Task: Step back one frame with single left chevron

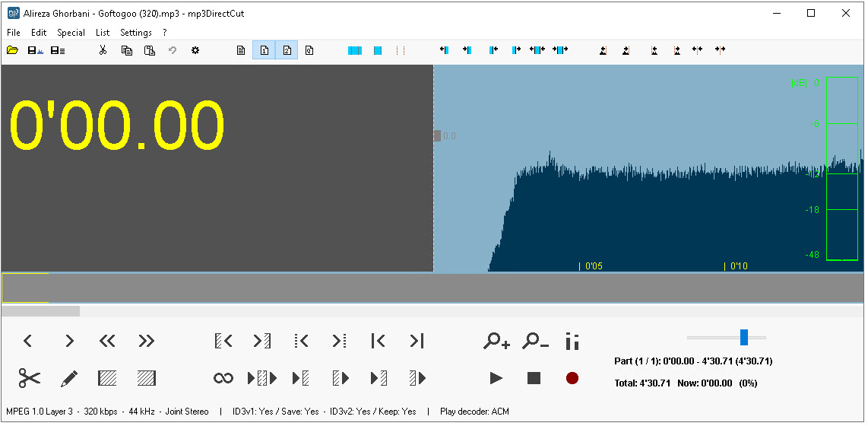Action: [x=28, y=342]
